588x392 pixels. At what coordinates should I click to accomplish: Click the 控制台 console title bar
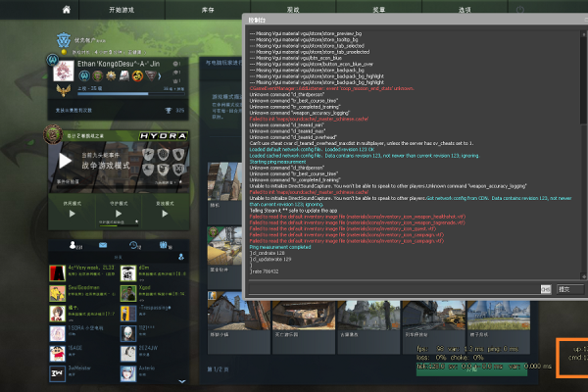(415, 20)
